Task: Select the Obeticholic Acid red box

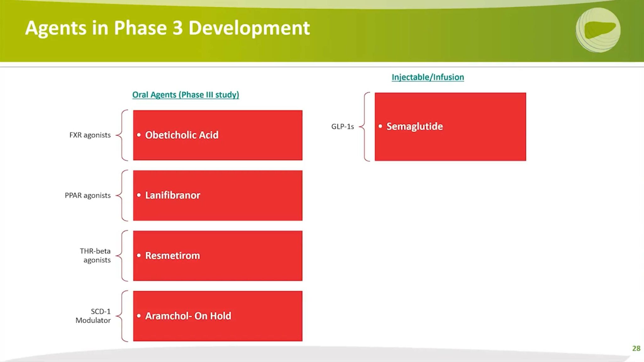Action: click(218, 135)
